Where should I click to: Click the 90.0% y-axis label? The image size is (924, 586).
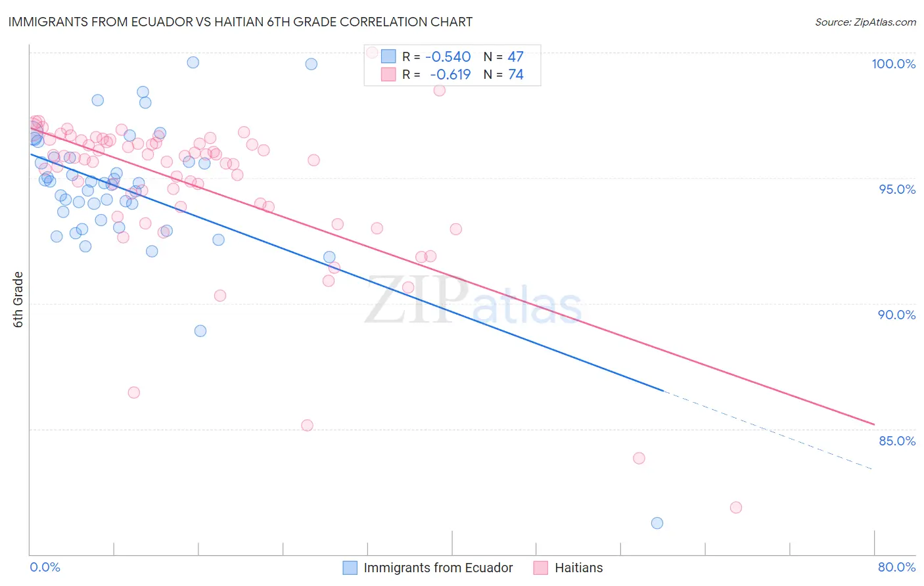pyautogui.click(x=897, y=315)
